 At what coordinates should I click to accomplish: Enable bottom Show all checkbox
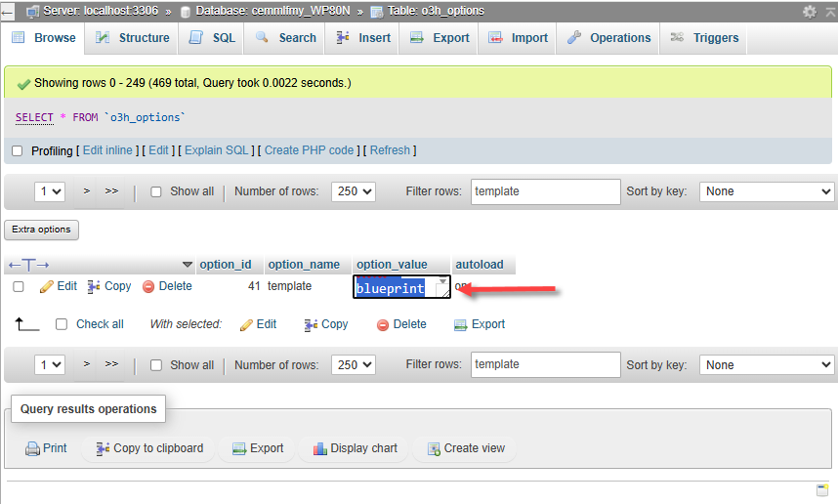click(156, 365)
